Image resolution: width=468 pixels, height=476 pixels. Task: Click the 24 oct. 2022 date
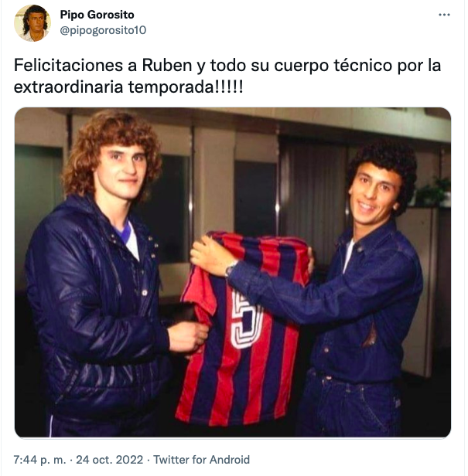point(109,459)
